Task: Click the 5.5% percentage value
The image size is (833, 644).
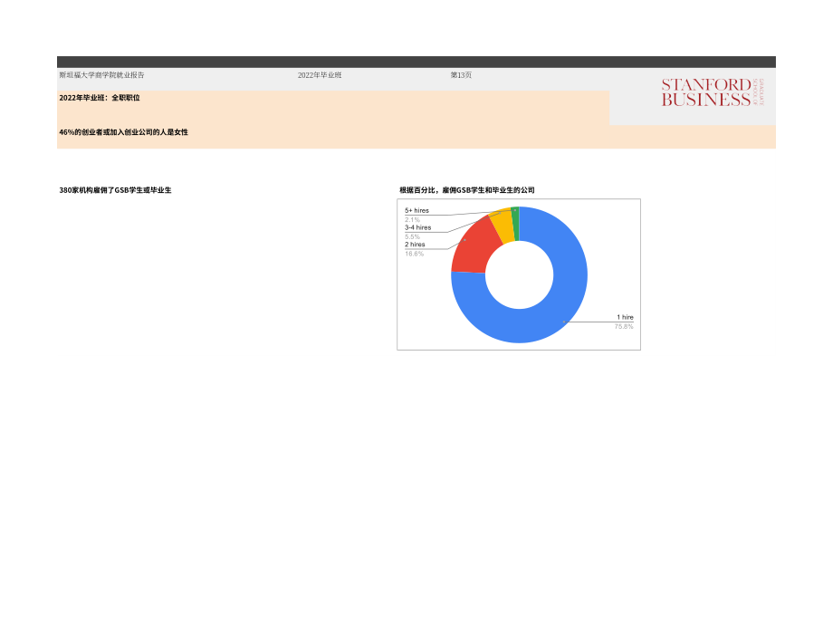Action: [412, 236]
